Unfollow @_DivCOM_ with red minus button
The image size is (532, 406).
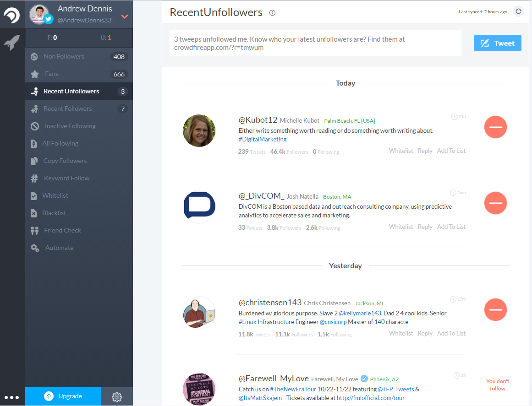(x=495, y=203)
